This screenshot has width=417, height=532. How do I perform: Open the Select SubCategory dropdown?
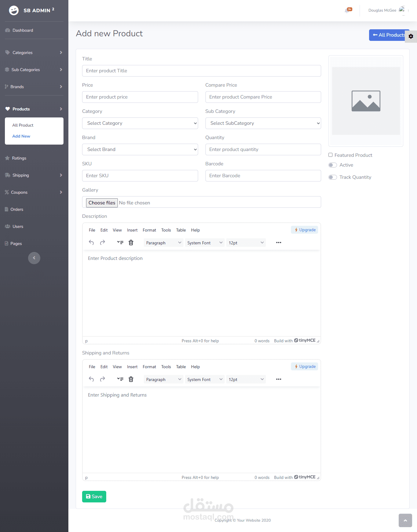[x=263, y=123]
